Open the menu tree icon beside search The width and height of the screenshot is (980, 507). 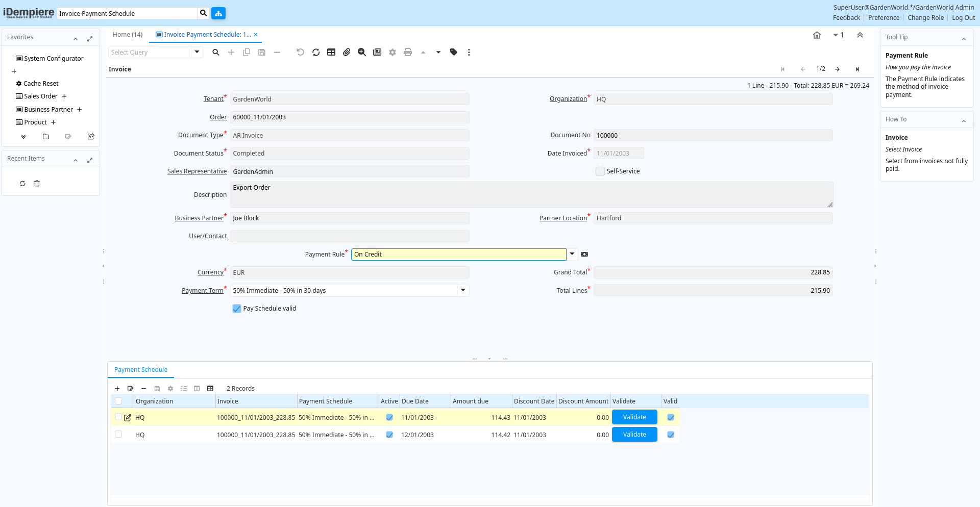(218, 13)
